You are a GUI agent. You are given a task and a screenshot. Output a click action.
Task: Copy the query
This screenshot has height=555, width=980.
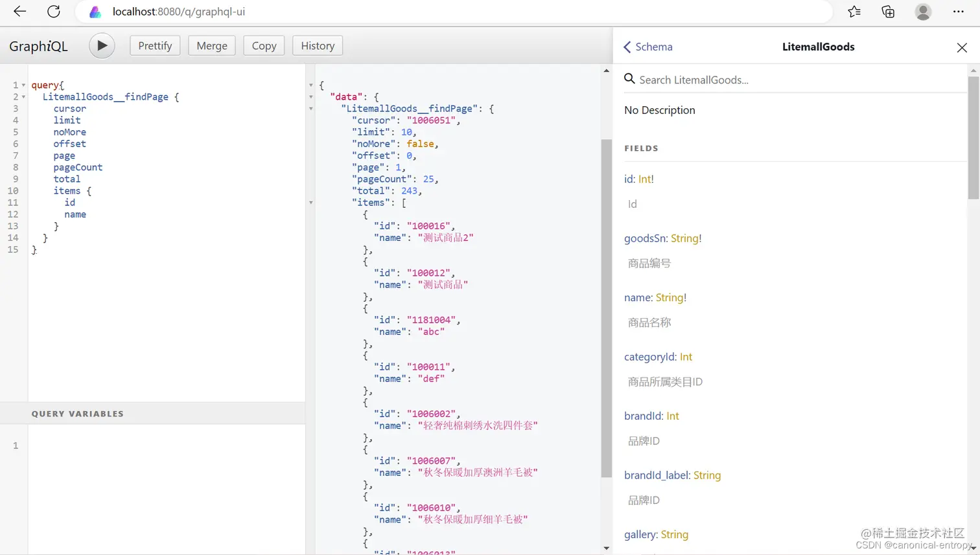point(264,46)
